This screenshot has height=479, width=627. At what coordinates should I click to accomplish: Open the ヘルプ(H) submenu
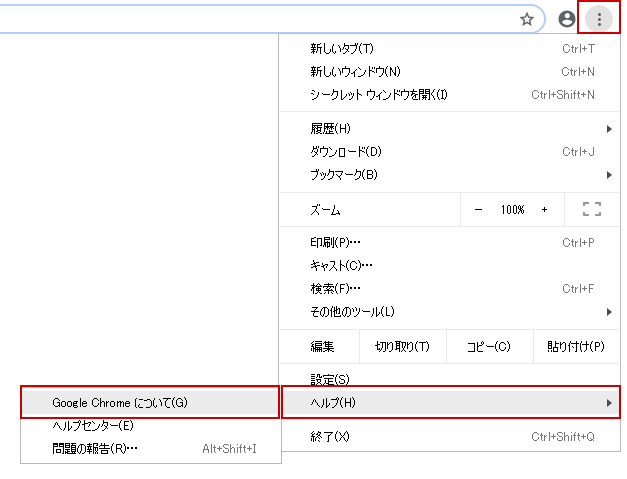[x=451, y=403]
